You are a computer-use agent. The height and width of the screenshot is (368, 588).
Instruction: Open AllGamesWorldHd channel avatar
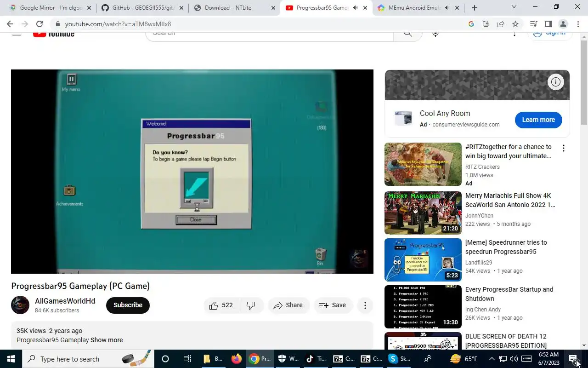click(x=20, y=305)
